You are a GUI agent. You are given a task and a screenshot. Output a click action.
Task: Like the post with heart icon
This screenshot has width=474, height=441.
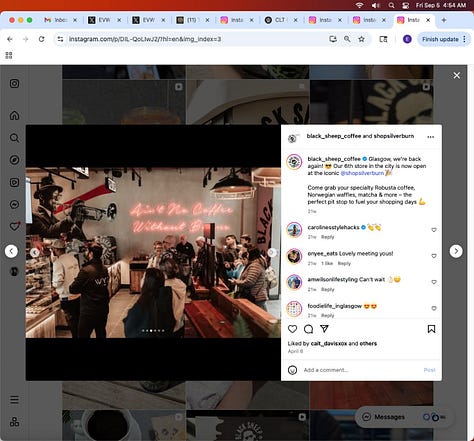292,329
